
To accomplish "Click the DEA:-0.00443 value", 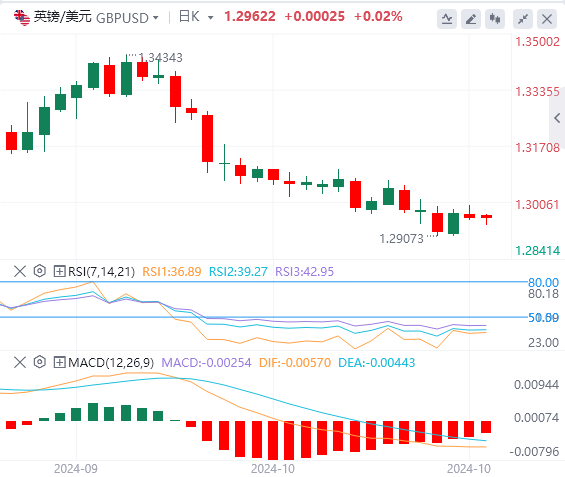I will (x=377, y=363).
